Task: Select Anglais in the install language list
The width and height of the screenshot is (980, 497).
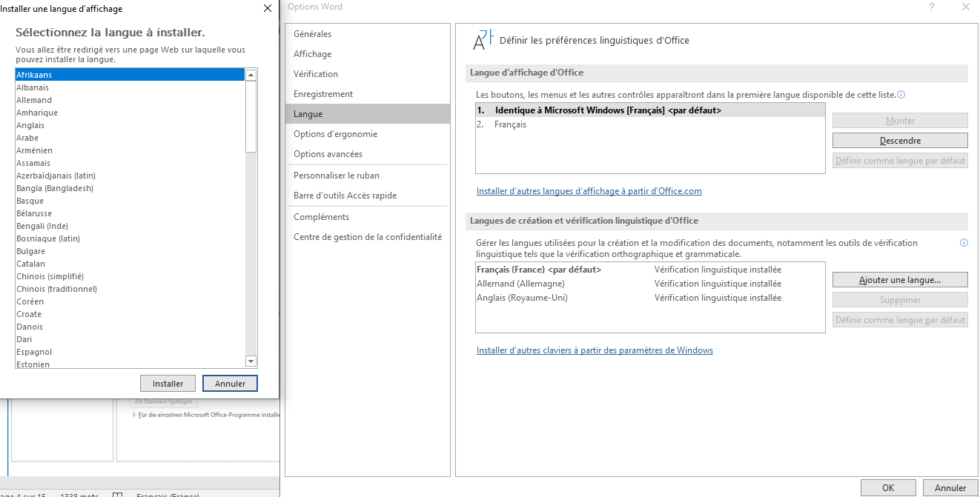Action: pyautogui.click(x=130, y=125)
